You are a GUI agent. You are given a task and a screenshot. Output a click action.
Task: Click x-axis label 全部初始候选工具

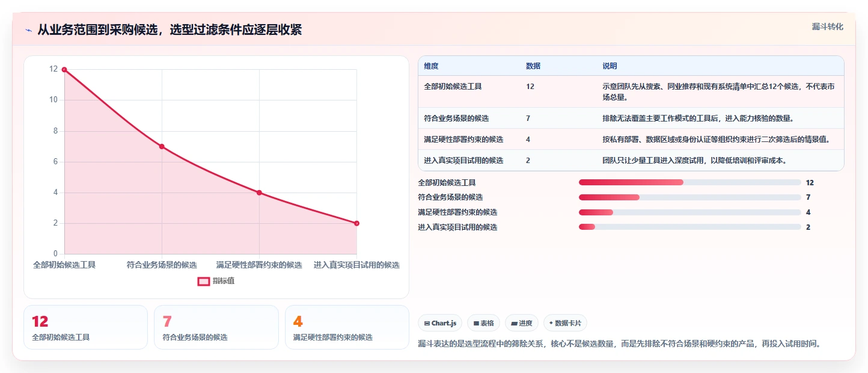tap(64, 265)
